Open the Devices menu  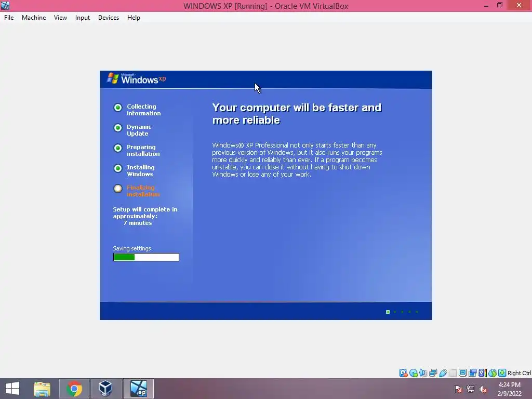109,18
